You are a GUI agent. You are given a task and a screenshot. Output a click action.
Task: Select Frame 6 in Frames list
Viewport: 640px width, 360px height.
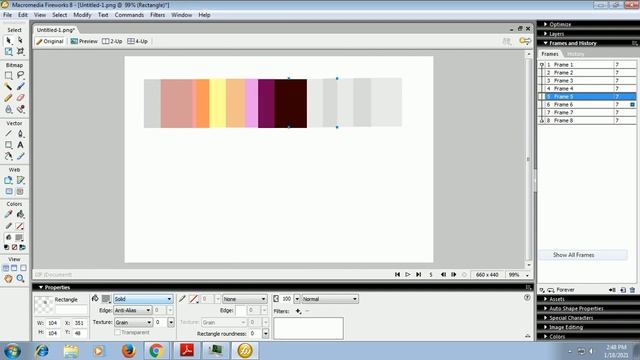coord(587,104)
